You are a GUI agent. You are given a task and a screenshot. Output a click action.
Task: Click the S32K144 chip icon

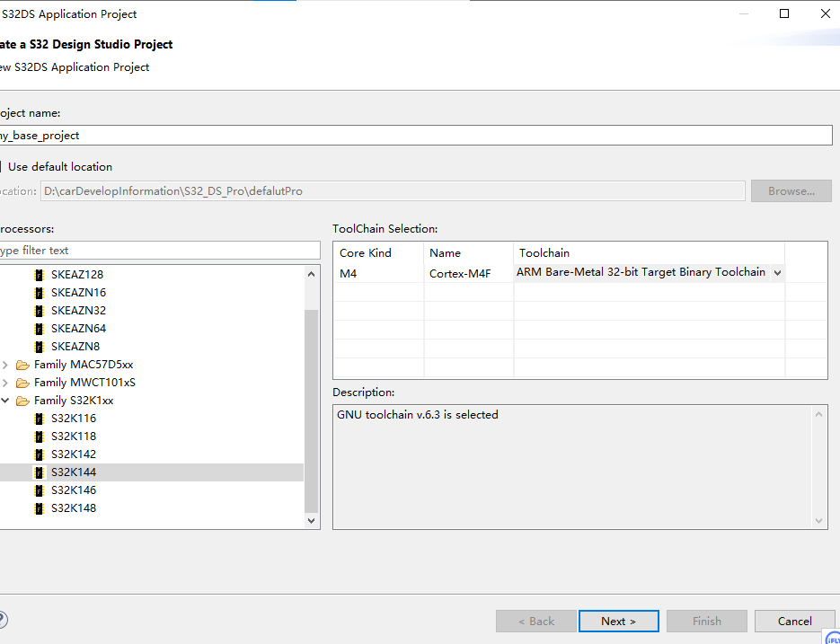[x=39, y=472]
